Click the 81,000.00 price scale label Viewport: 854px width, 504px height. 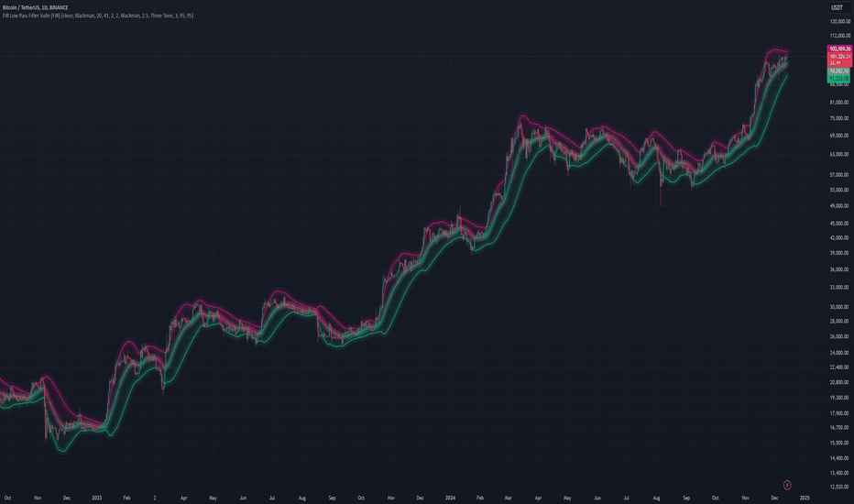(x=840, y=103)
